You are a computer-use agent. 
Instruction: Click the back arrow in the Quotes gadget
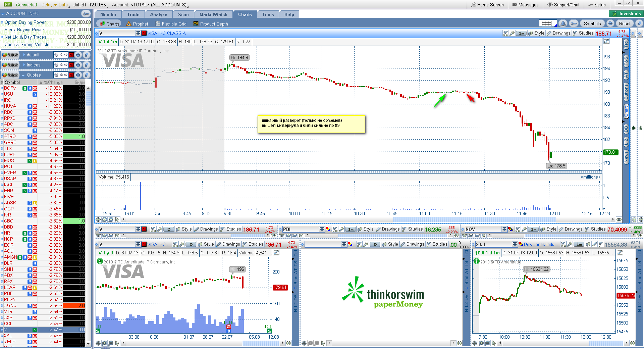[x=61, y=75]
